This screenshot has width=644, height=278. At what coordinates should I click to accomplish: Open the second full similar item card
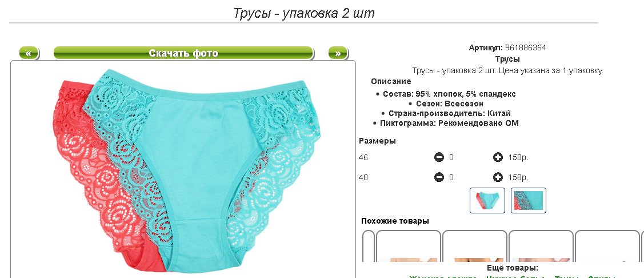pos(475,246)
